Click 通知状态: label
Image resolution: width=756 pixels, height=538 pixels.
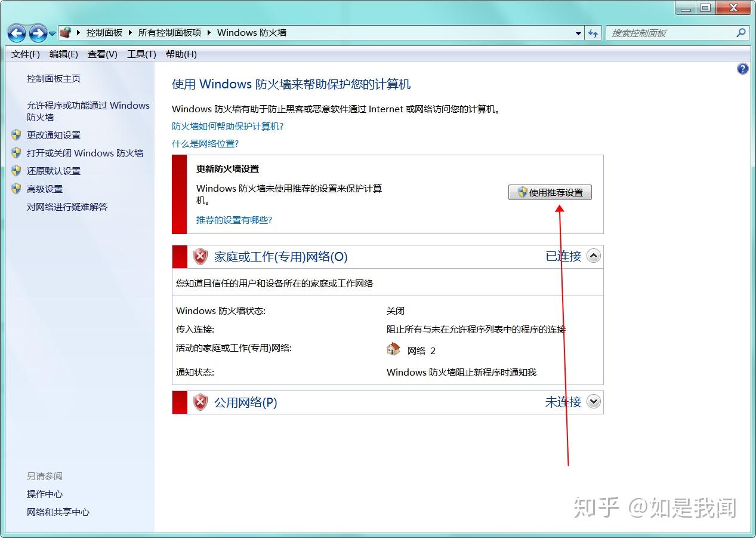click(x=195, y=373)
